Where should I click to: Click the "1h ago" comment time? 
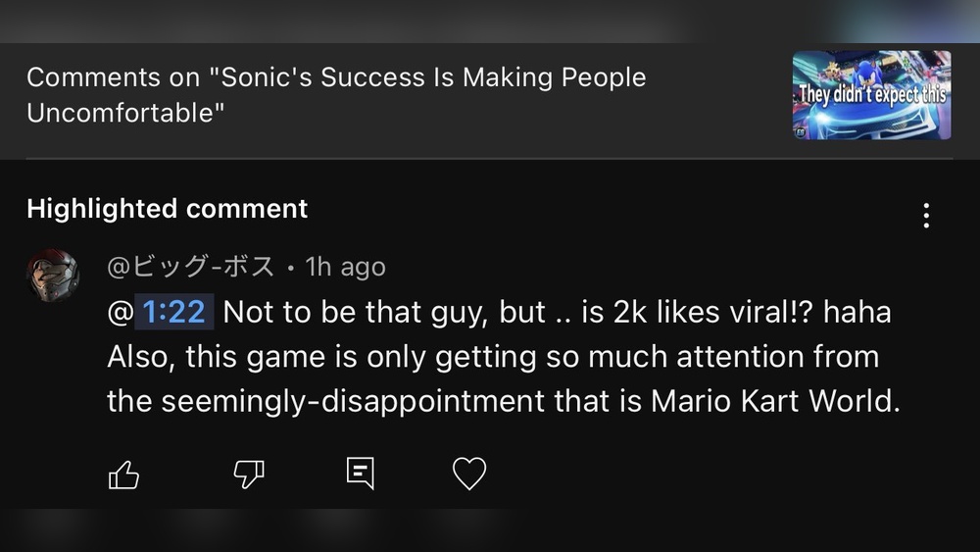[x=345, y=267]
